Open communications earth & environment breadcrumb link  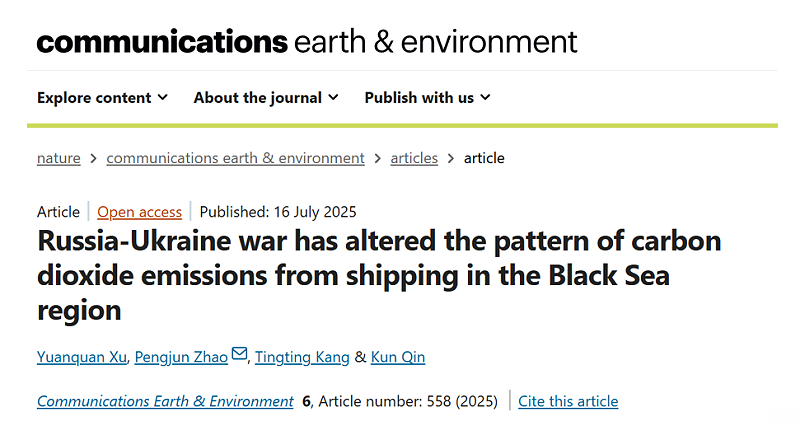[235, 158]
